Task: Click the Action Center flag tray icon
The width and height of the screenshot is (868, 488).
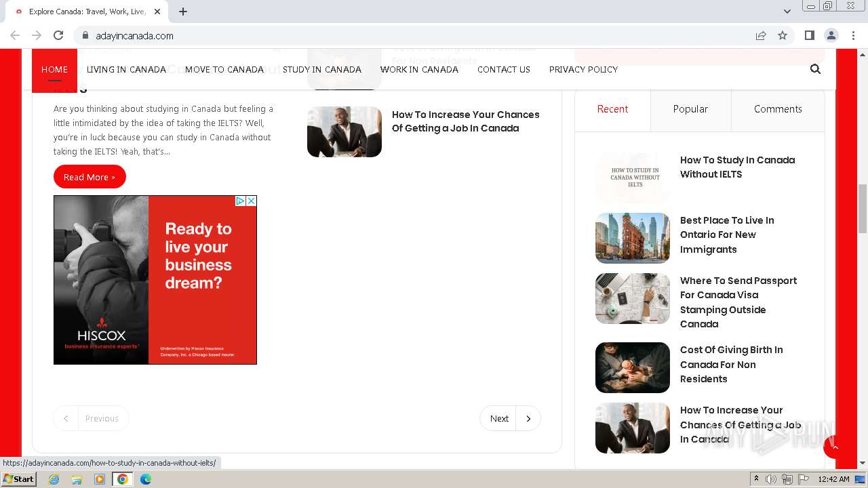Action: (804, 479)
